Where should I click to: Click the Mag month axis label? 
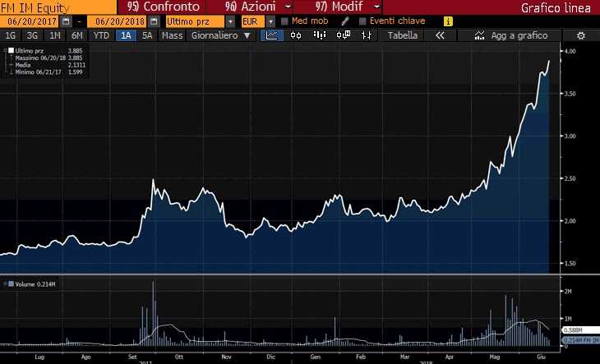(495, 357)
